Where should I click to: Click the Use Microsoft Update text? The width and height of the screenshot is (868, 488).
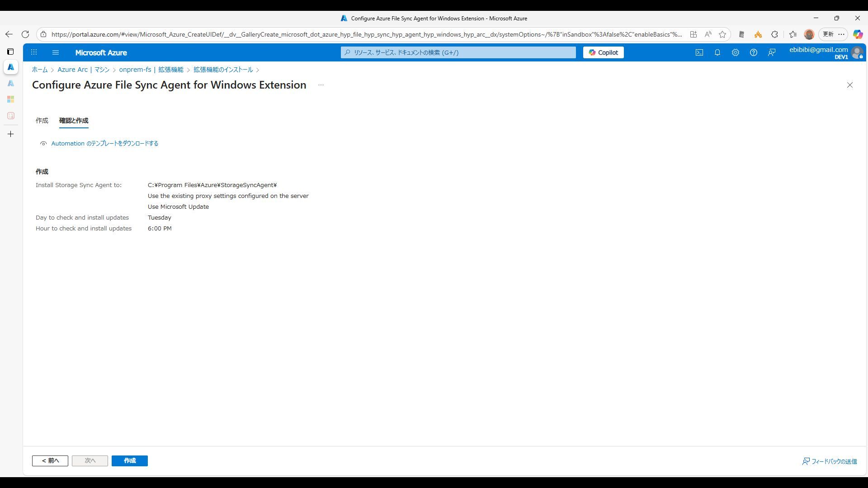(178, 207)
